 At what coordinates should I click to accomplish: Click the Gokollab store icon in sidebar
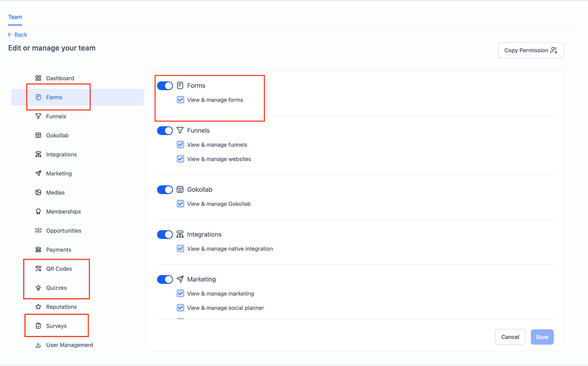(38, 135)
